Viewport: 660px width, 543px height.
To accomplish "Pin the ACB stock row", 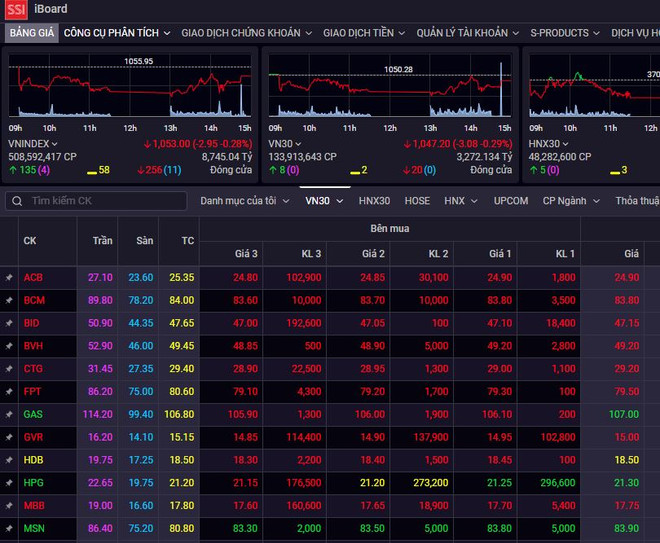I will 9,277.
